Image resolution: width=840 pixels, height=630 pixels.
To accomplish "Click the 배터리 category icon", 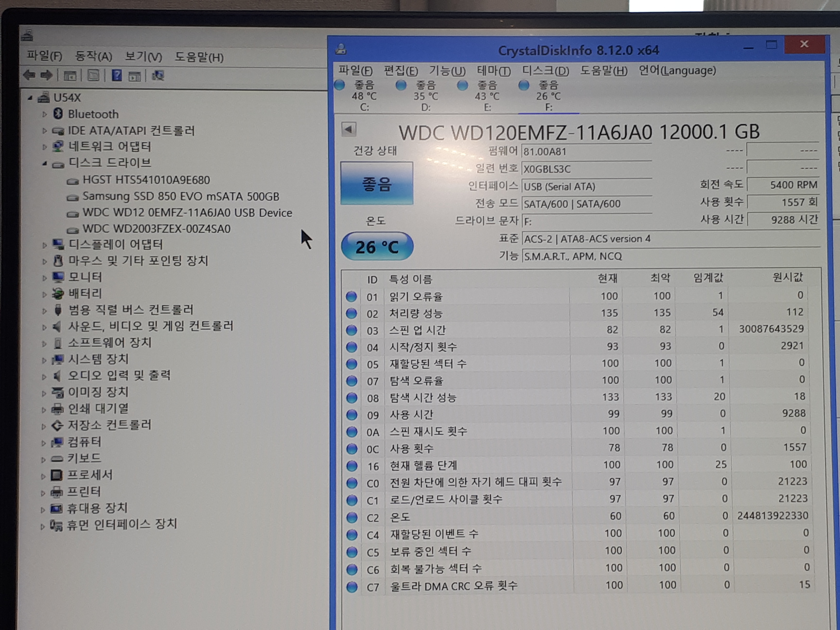I will tap(58, 294).
